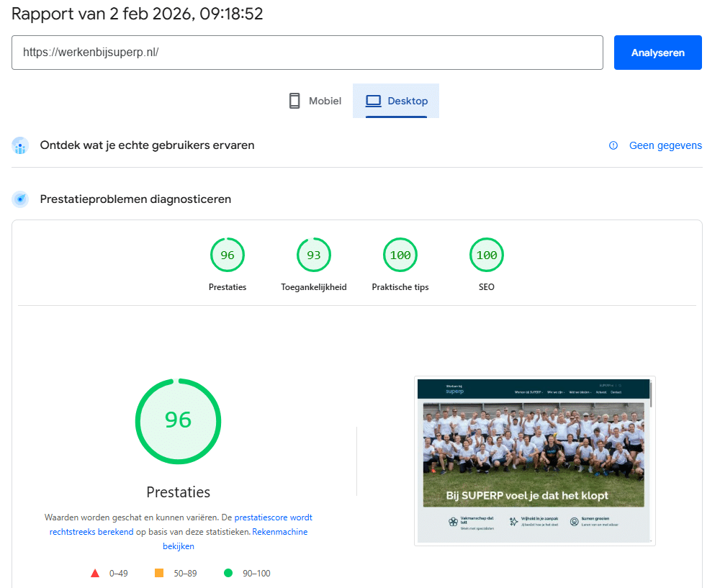
Task: Select the SEO 100 score circle
Action: coord(487,255)
